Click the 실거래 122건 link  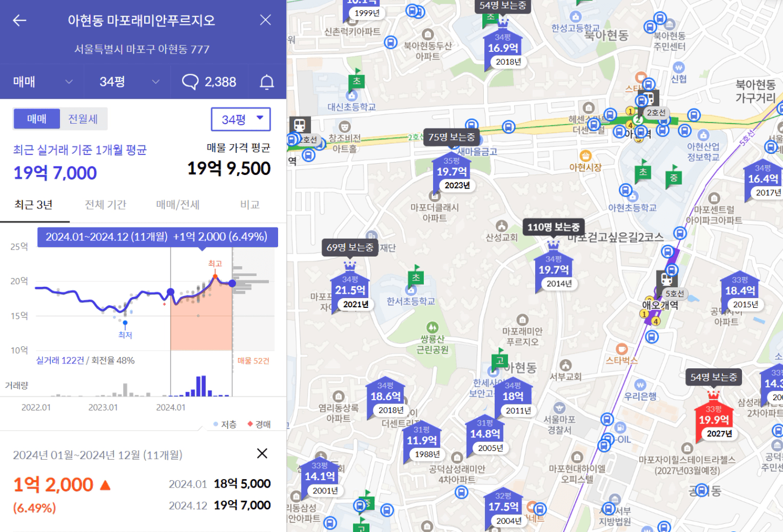point(60,360)
